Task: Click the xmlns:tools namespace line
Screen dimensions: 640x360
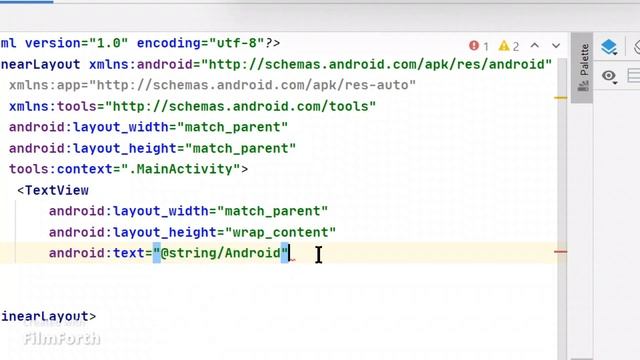Action: click(192, 107)
